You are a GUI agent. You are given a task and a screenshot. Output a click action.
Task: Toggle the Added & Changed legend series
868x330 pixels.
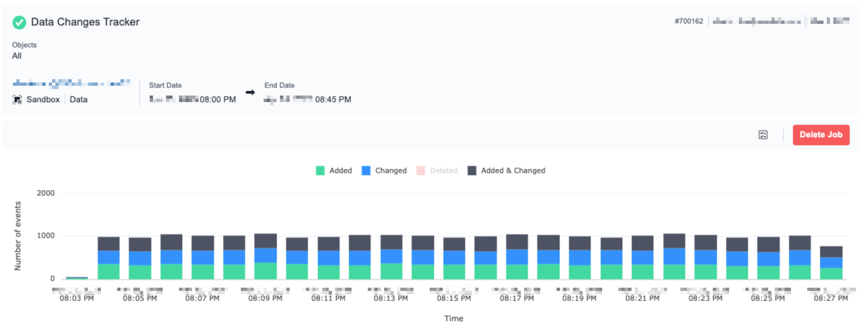click(x=506, y=170)
